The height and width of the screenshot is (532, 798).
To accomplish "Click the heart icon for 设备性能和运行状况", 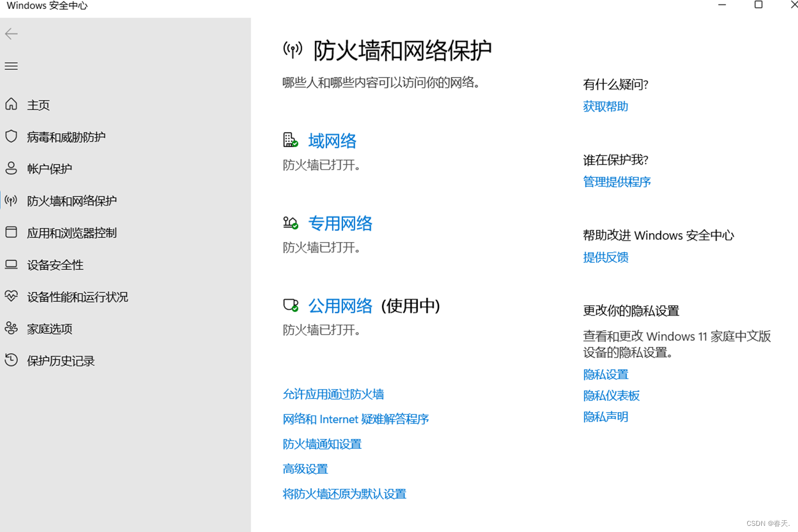I will 11,296.
